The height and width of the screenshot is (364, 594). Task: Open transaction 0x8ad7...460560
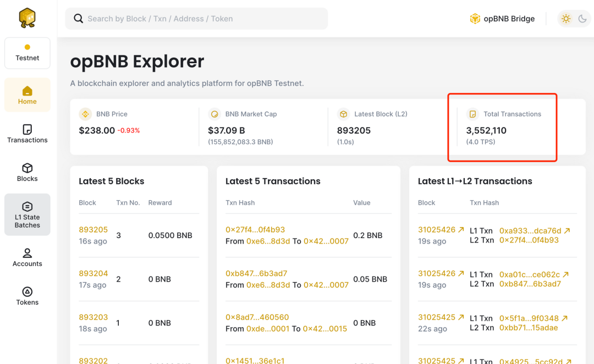[x=257, y=317]
